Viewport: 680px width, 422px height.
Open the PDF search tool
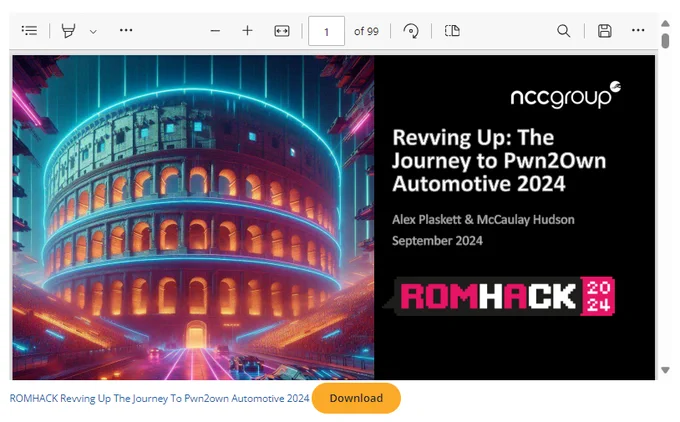point(563,31)
